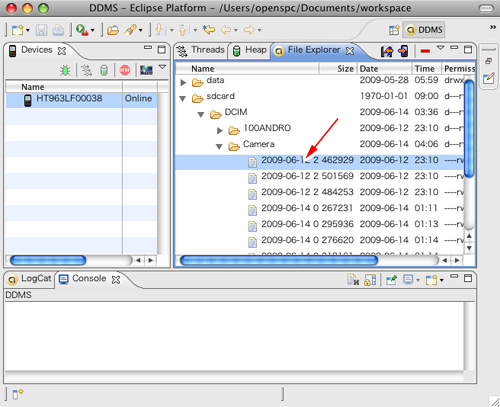
Task: Click the red Stop Process icon
Action: pos(125,70)
